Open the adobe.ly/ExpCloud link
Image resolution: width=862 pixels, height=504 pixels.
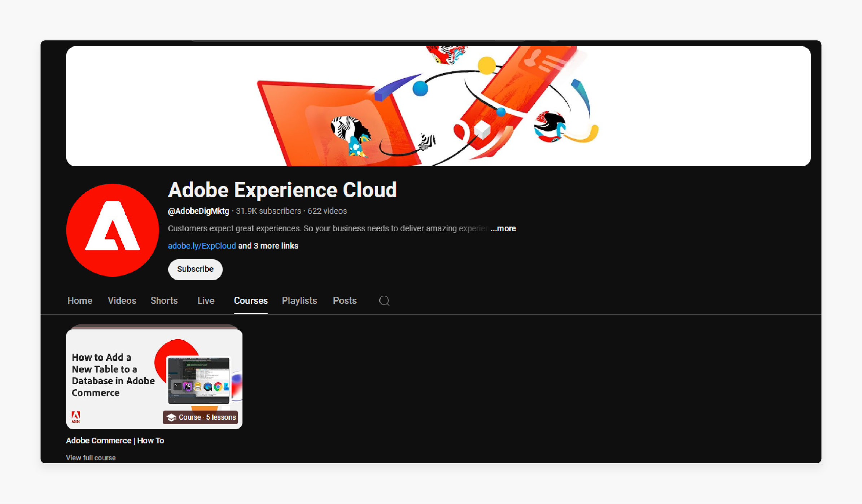coord(202,246)
